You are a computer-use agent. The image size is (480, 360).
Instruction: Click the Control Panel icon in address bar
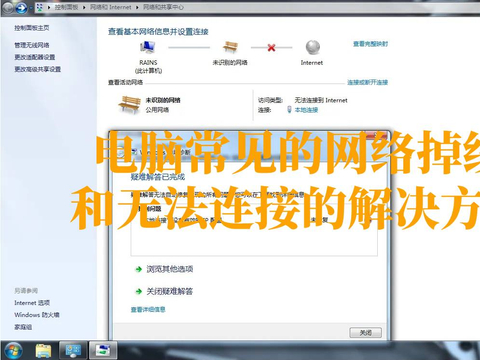pyautogui.click(x=39, y=7)
